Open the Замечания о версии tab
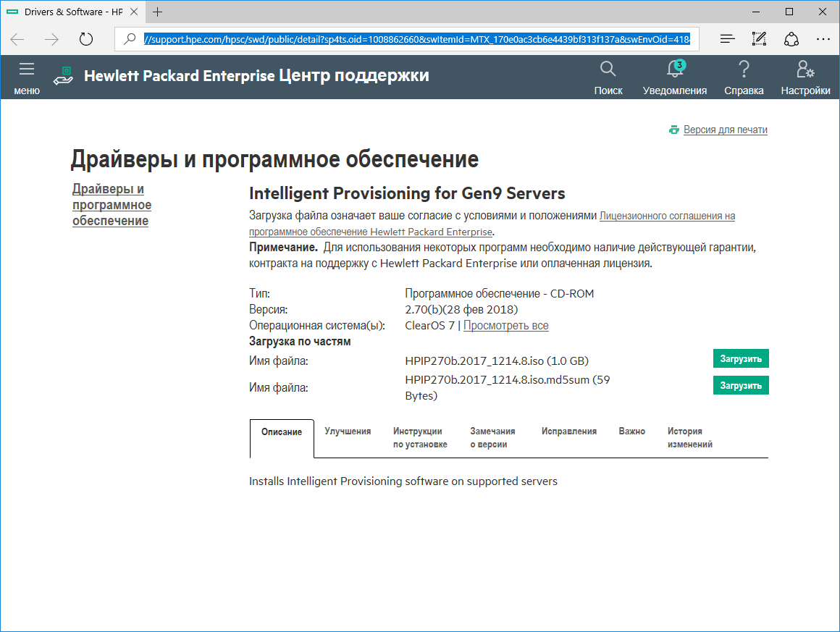This screenshot has height=632, width=840. pos(492,437)
